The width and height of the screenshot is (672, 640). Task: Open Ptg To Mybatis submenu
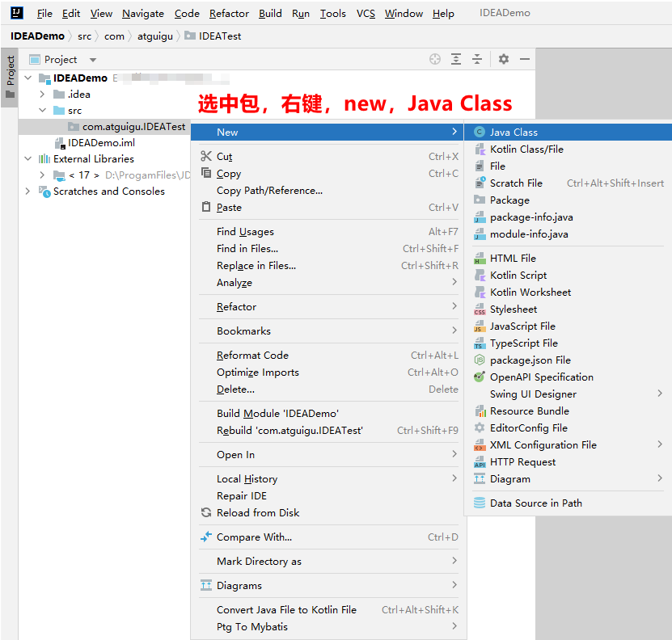[328, 626]
